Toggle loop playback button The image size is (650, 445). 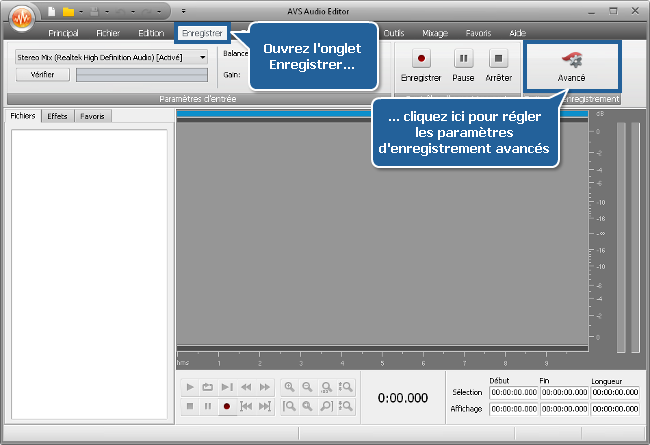207,387
